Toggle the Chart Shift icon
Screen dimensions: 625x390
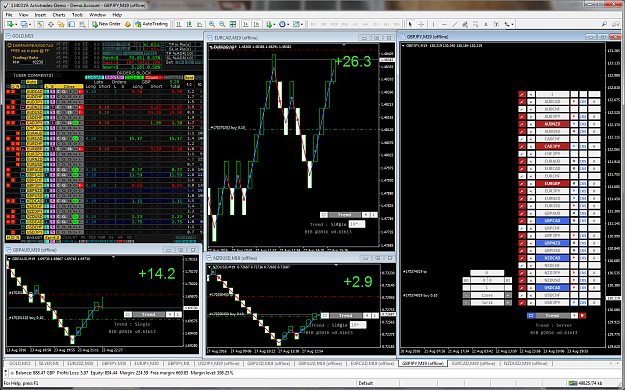pos(256,24)
